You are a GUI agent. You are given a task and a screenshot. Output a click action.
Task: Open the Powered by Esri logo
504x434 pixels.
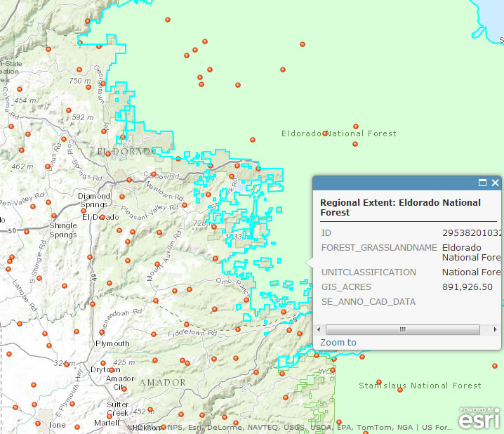(479, 417)
